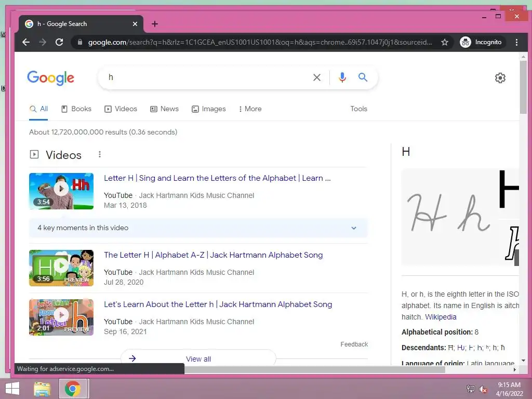The width and height of the screenshot is (532, 399).
Task: Open the Videos section three-dot options
Action: 99,154
